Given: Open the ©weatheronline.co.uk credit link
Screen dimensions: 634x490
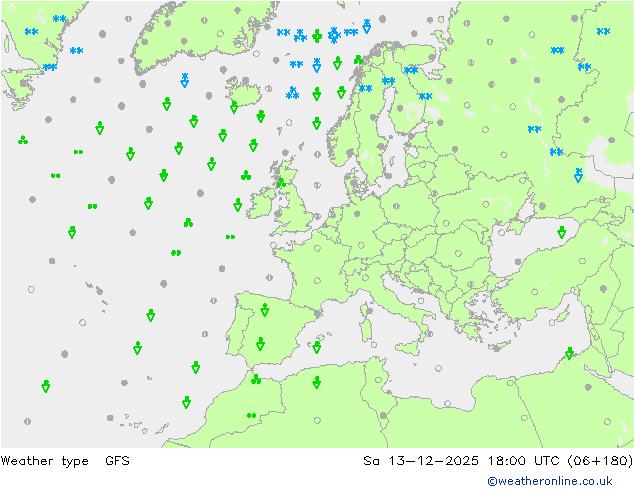Looking at the screenshot, I should 550,481.
